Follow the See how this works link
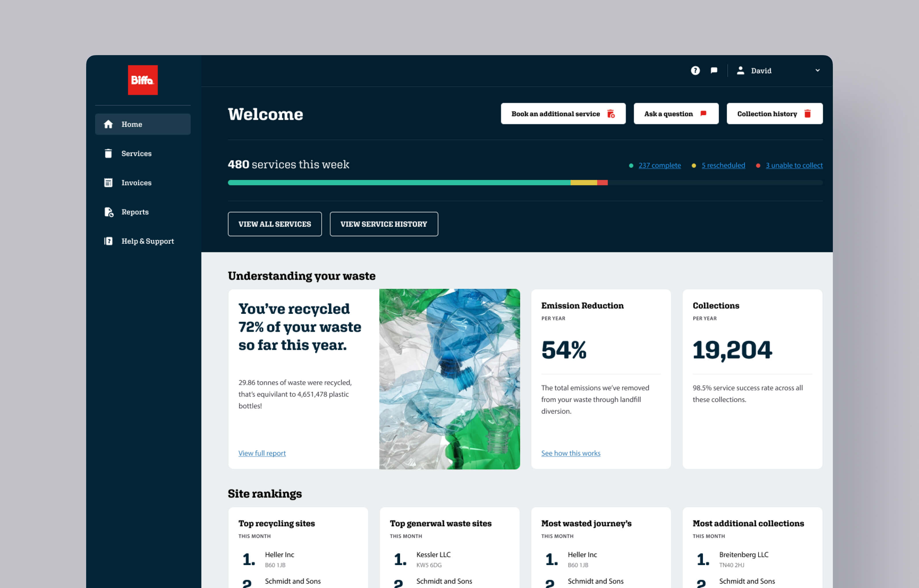This screenshot has width=919, height=588. tap(570, 453)
